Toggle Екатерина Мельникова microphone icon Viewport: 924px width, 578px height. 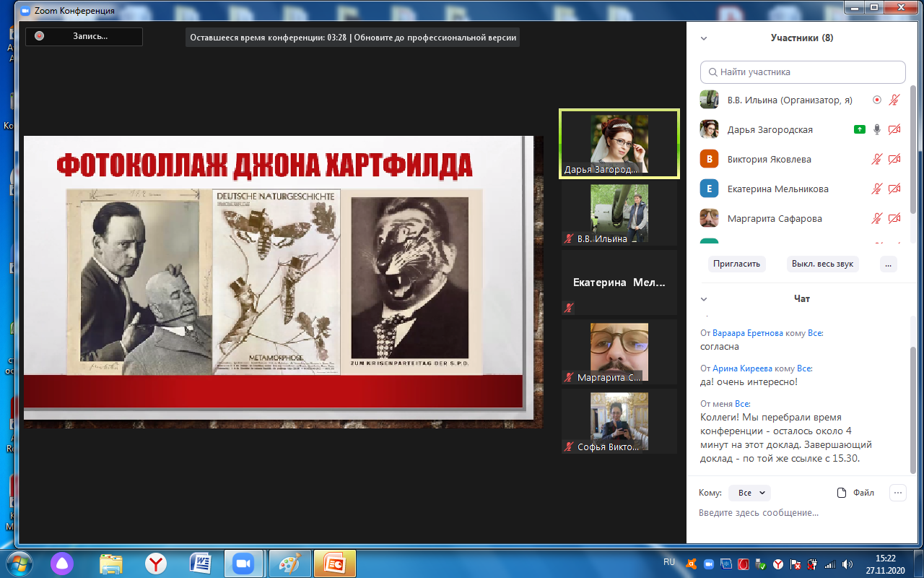[x=877, y=189]
